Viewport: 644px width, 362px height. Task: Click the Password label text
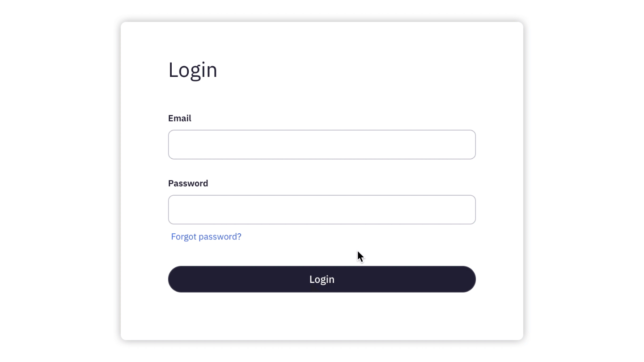[x=188, y=183]
